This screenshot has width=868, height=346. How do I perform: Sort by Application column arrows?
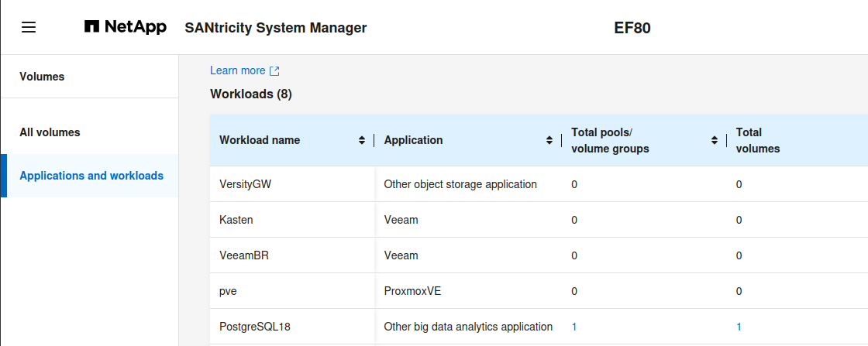[549, 140]
